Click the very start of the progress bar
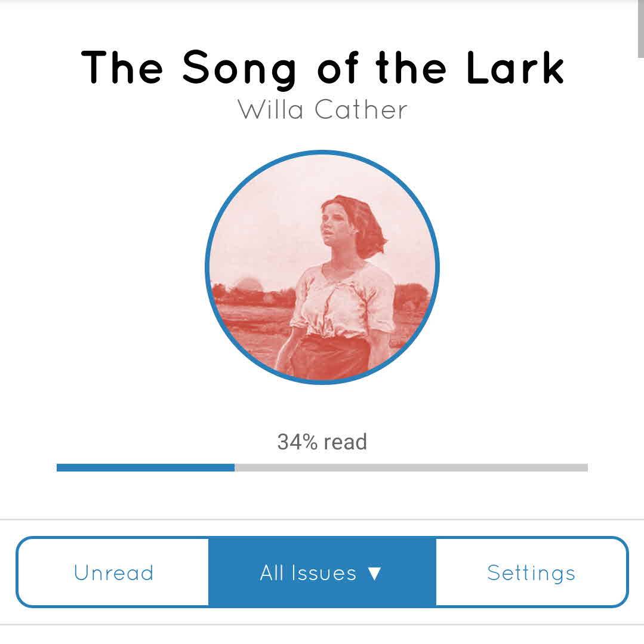Screen dimensions: 644x644 tap(58, 467)
